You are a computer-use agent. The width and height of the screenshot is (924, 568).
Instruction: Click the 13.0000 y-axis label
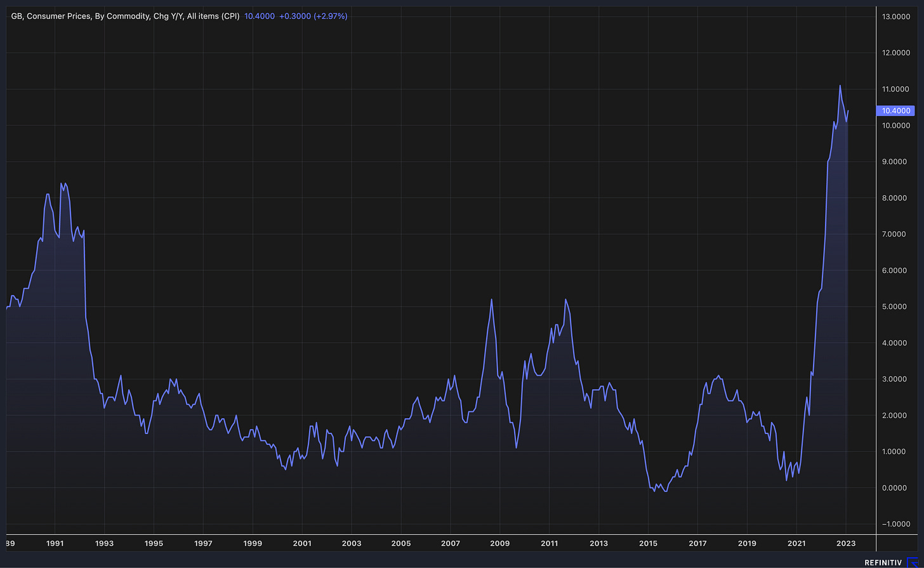pos(897,17)
